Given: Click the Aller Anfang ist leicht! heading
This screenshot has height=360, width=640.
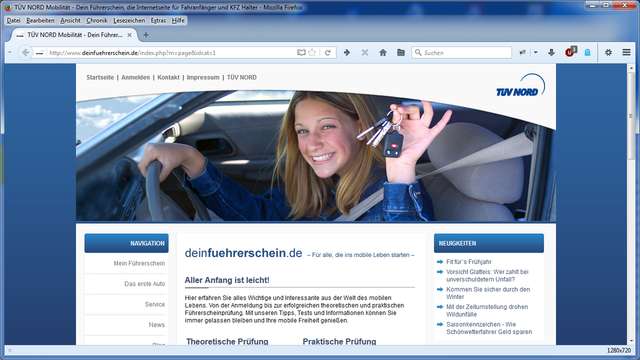Looking at the screenshot, I should pos(227,280).
